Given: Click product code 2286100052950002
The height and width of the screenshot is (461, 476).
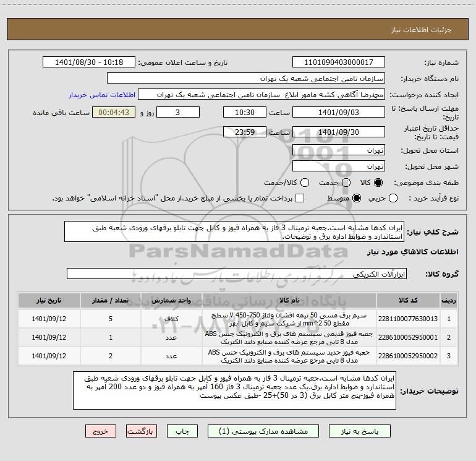Looking at the screenshot, I should pyautogui.click(x=408, y=356).
